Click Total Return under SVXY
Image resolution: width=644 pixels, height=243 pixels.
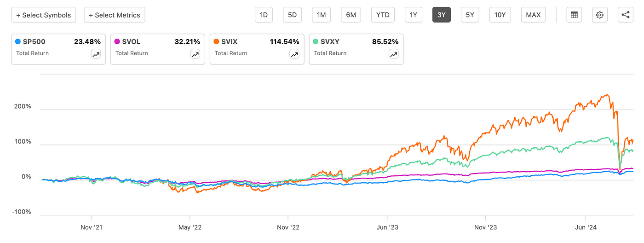click(x=330, y=53)
